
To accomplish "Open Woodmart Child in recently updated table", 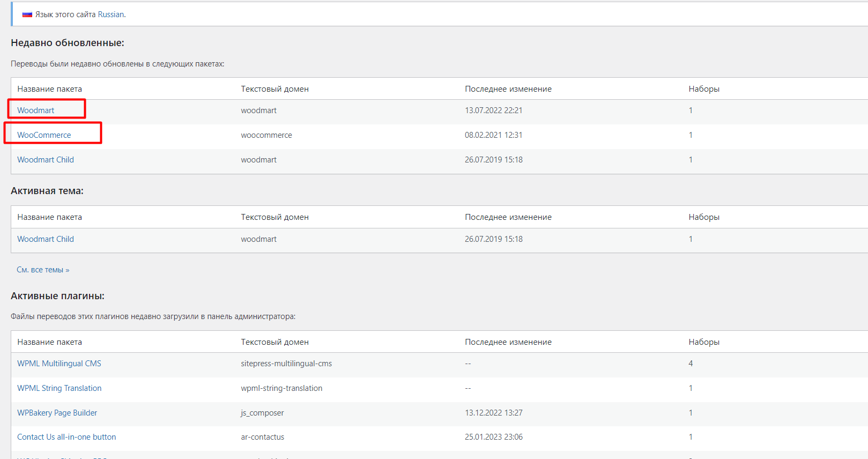I will click(46, 160).
